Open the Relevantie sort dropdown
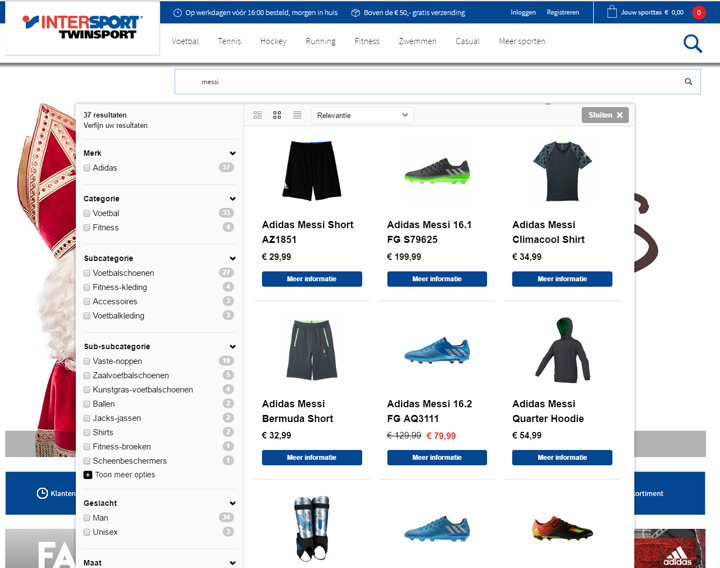Viewport: 720px width, 568px height. click(x=362, y=115)
